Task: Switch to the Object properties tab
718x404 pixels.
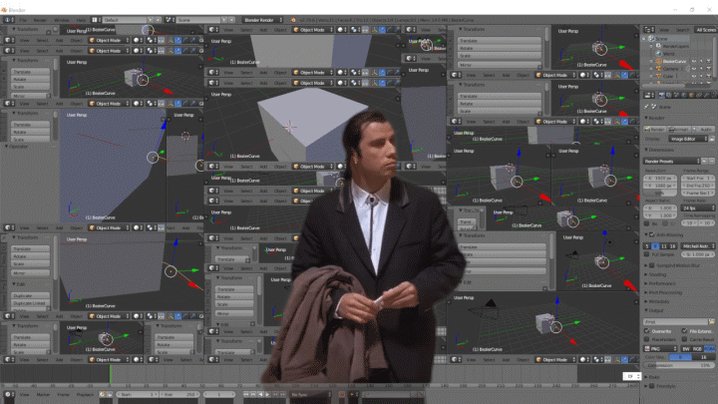Action: coord(691,95)
